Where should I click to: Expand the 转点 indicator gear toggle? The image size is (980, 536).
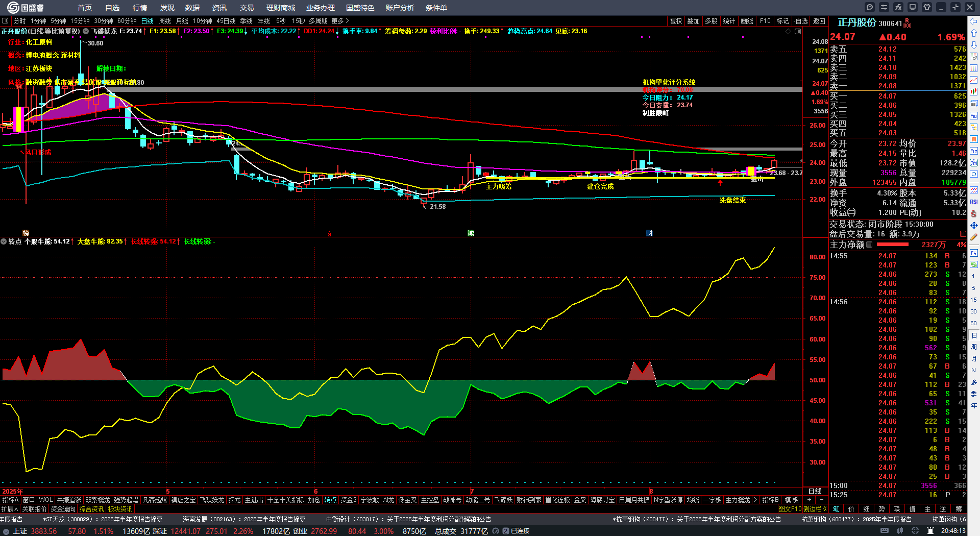tap(4, 241)
